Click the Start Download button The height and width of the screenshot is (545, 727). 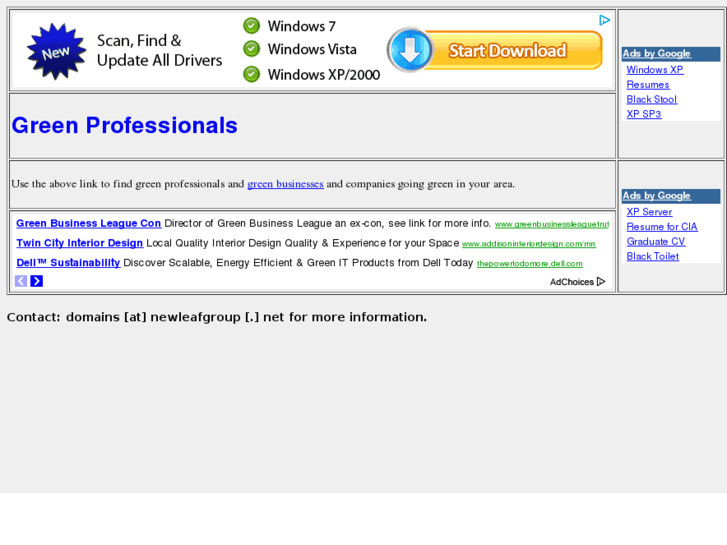495,50
